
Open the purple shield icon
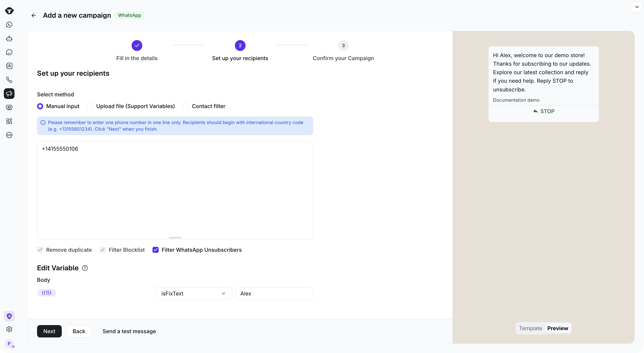tap(9, 316)
